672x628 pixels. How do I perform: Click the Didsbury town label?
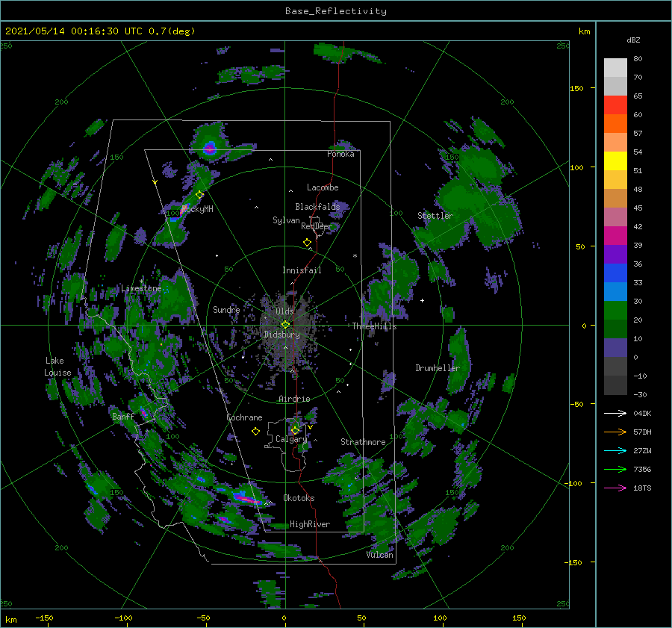pos(281,335)
